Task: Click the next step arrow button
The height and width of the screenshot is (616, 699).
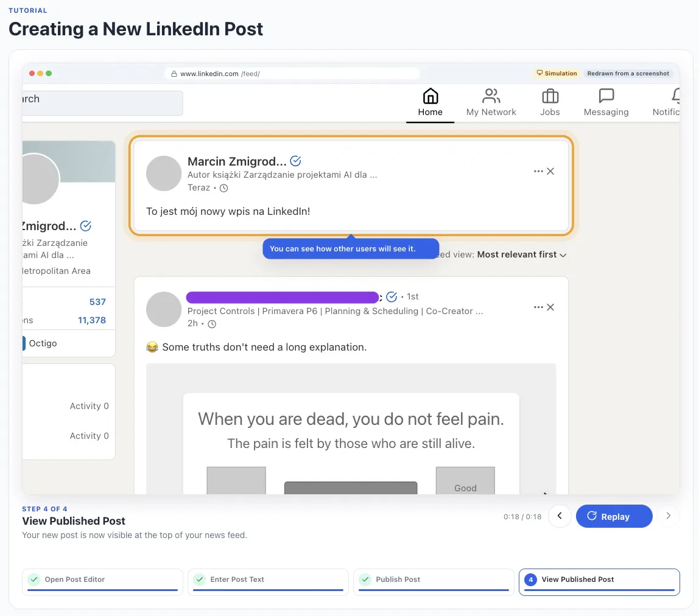Action: (668, 516)
